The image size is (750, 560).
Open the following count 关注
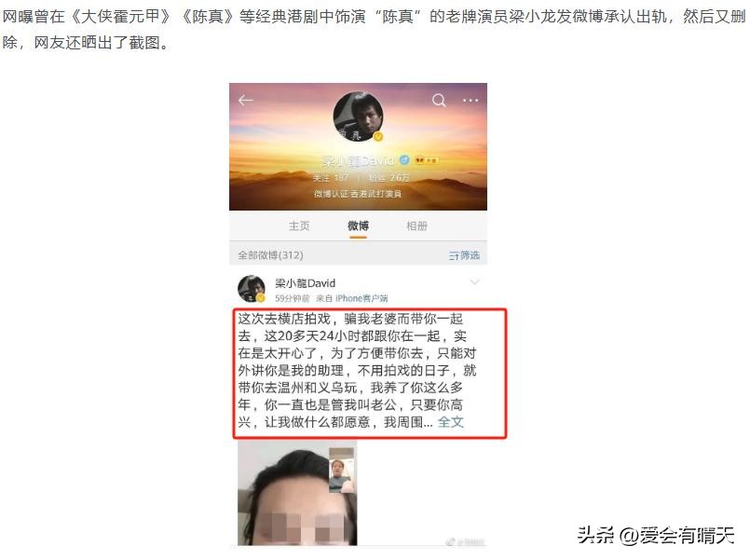coord(331,177)
